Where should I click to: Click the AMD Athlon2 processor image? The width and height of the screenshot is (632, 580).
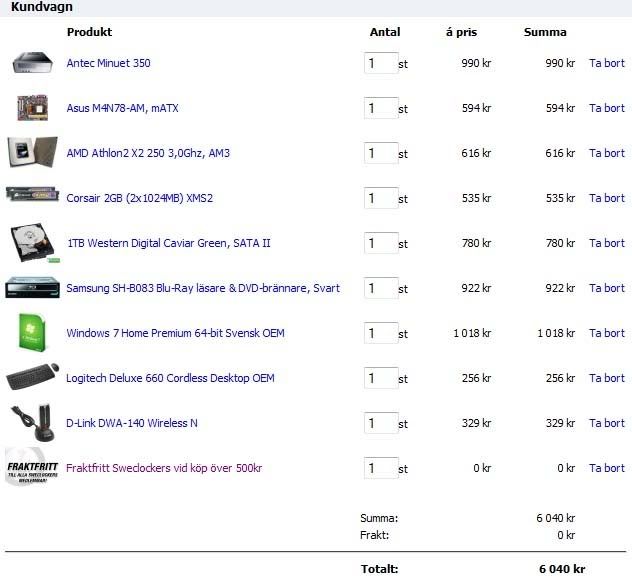(29, 152)
